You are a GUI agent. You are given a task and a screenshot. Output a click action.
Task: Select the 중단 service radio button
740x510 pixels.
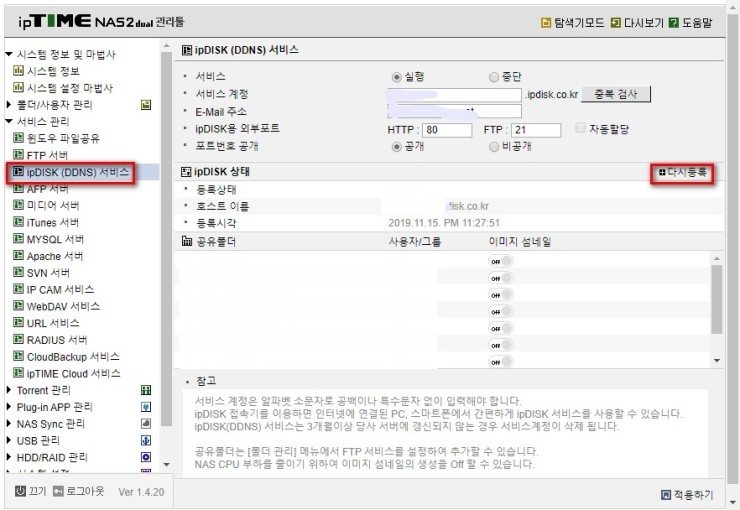tap(494, 77)
